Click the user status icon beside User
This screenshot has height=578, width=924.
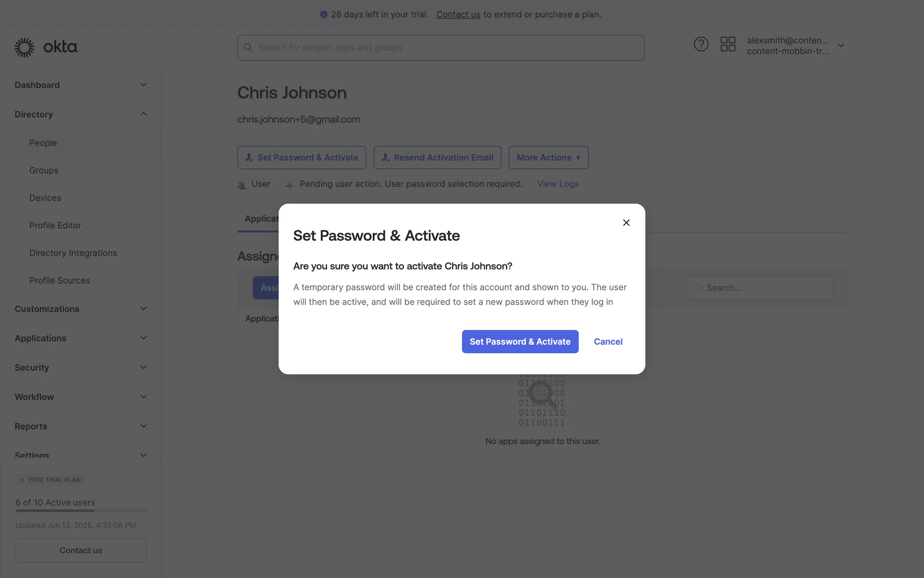click(x=242, y=185)
